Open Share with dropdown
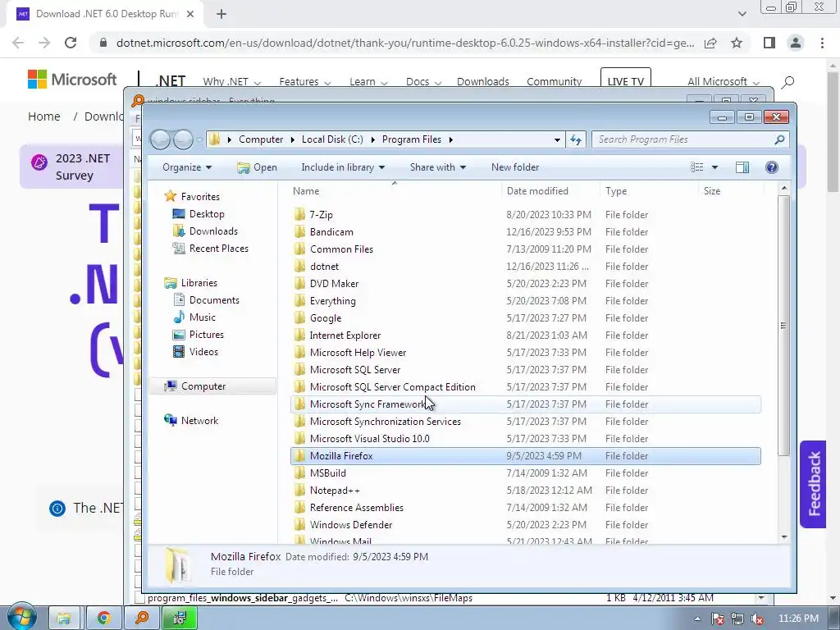840x630 pixels. tap(438, 167)
